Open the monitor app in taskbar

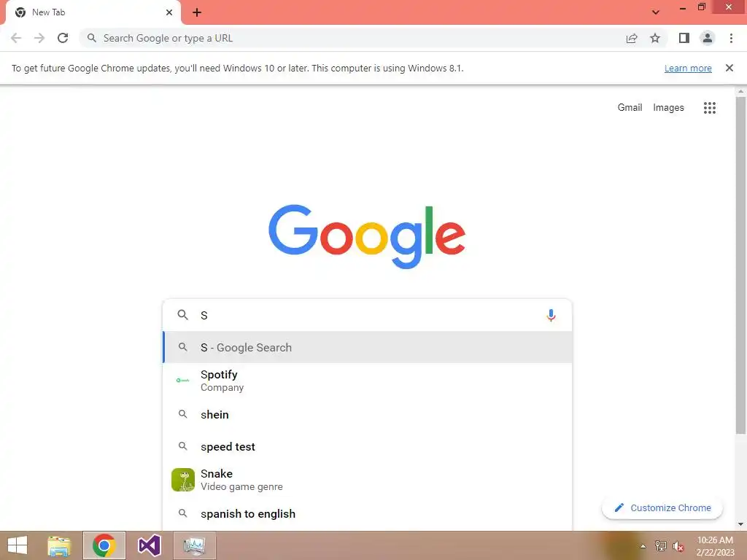click(194, 545)
